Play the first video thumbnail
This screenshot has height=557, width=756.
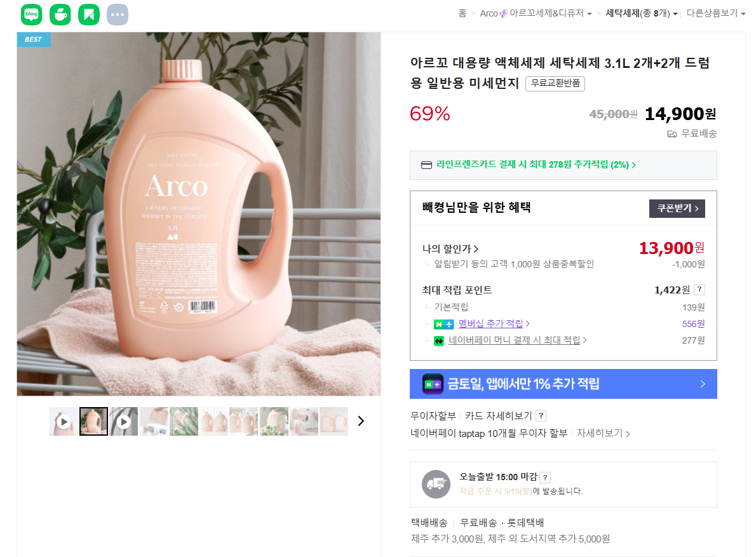64,421
